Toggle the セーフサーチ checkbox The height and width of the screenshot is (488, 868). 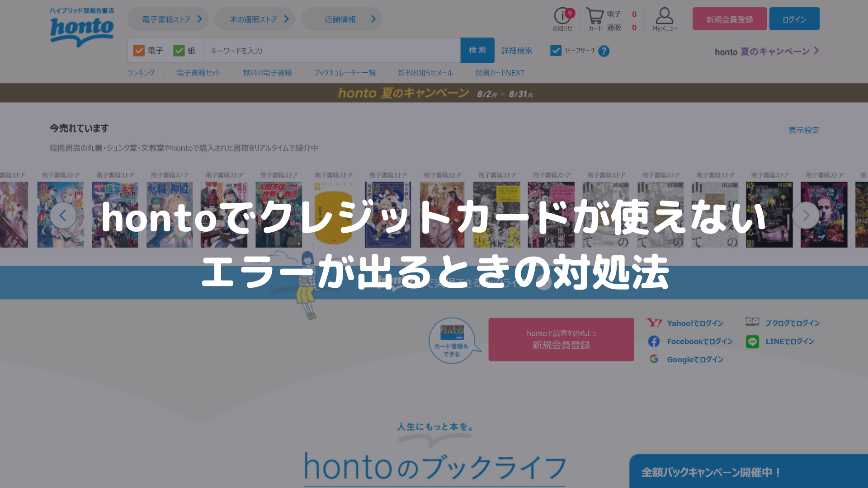click(556, 51)
